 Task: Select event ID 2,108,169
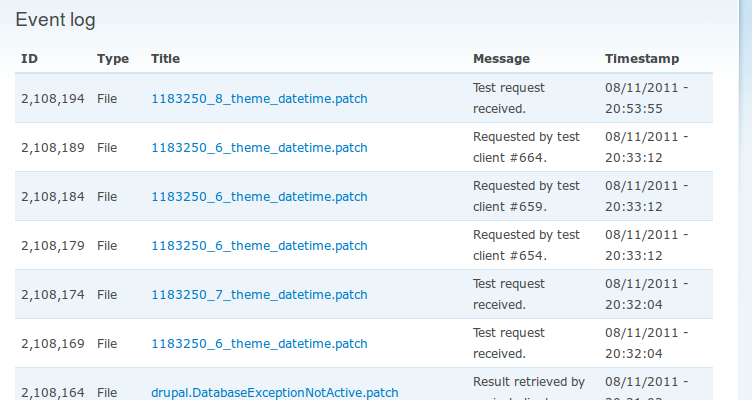point(53,343)
